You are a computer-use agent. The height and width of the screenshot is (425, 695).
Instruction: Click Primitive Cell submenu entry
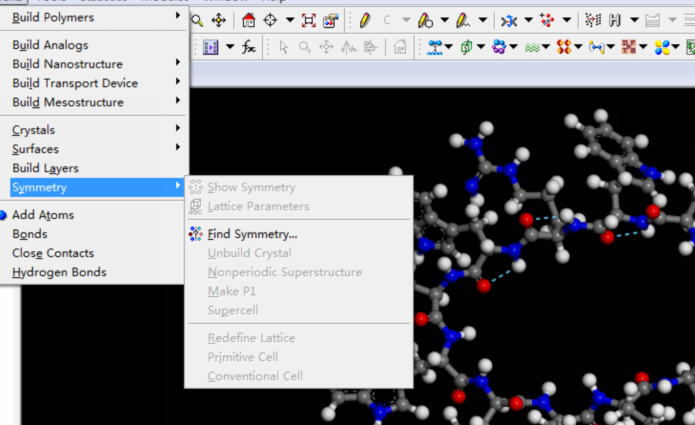point(299,357)
